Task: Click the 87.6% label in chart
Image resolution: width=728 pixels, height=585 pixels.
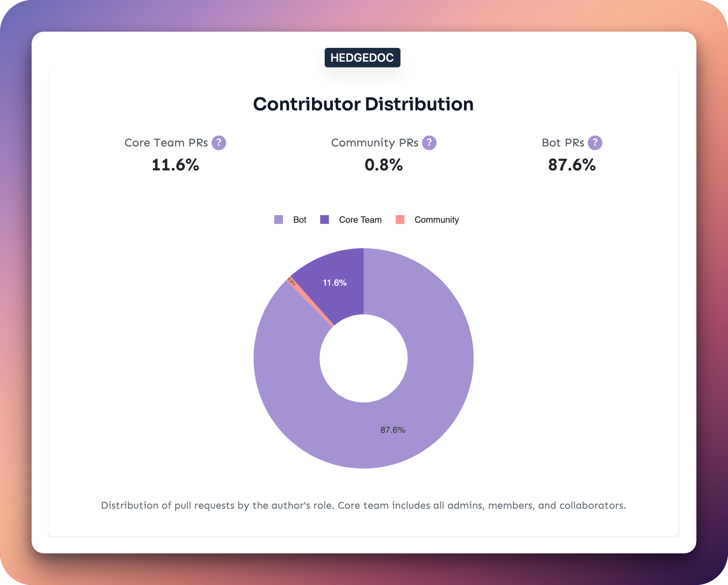Action: point(393,430)
